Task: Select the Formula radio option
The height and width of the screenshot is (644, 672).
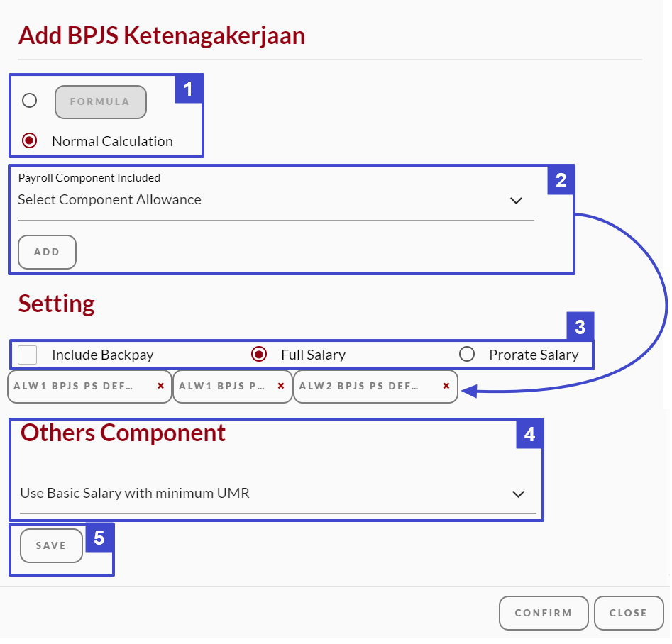Action: (30, 101)
